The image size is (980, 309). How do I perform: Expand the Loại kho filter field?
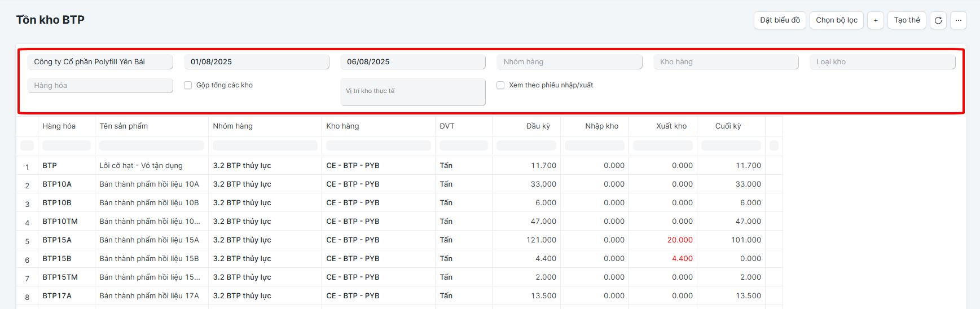click(882, 62)
